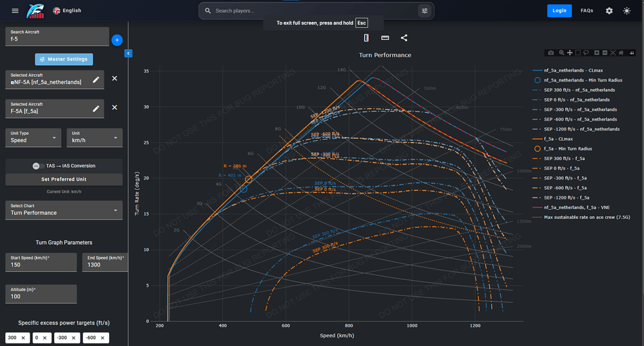This screenshot has height=346, width=644.
Task: Open the Unit Type dropdown
Action: tap(34, 137)
